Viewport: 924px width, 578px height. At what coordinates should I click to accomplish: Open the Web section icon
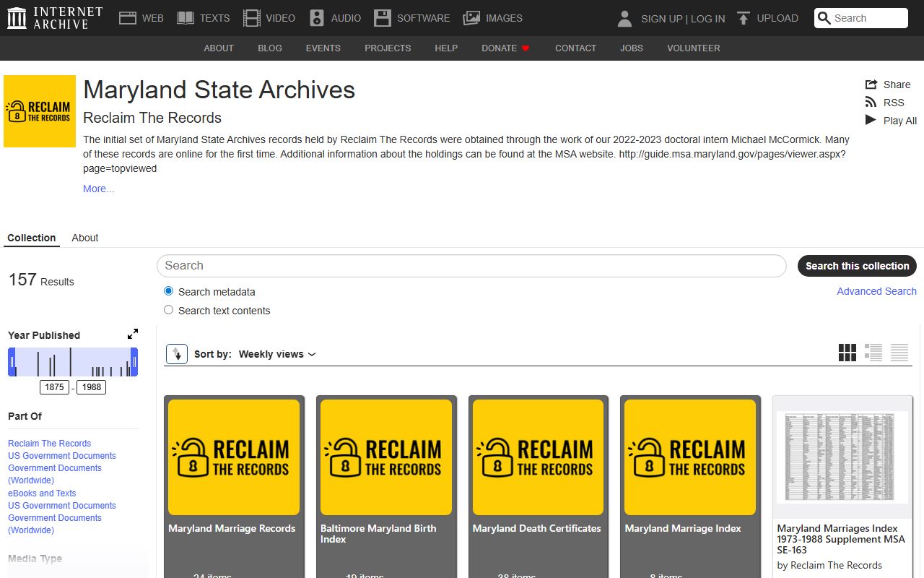(128, 18)
